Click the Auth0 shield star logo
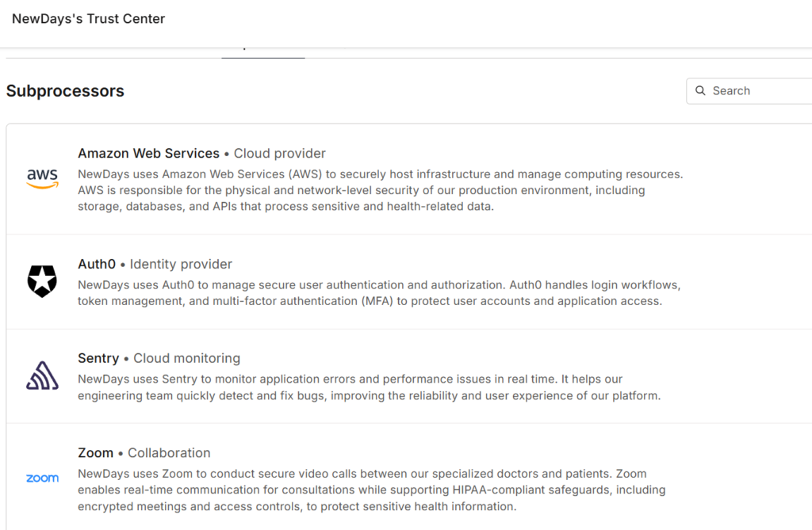812x530 pixels. (x=42, y=281)
